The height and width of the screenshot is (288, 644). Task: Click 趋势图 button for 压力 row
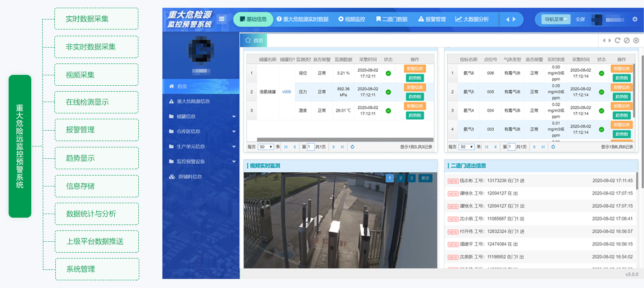pyautogui.click(x=415, y=97)
